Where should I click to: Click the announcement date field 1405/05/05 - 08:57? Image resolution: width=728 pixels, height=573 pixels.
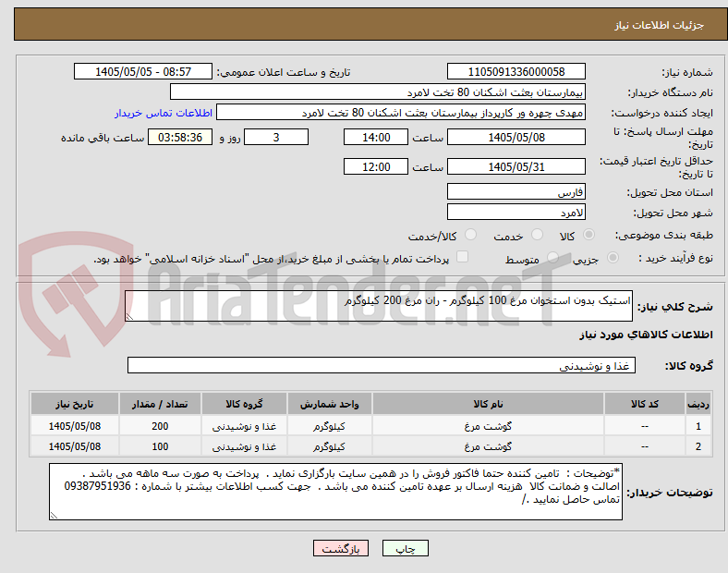click(x=143, y=72)
